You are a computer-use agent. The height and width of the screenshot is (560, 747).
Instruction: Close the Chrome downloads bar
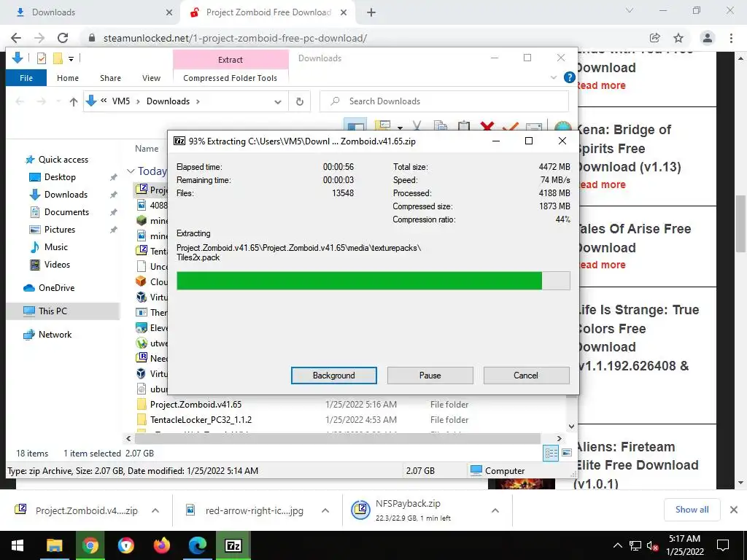734,510
